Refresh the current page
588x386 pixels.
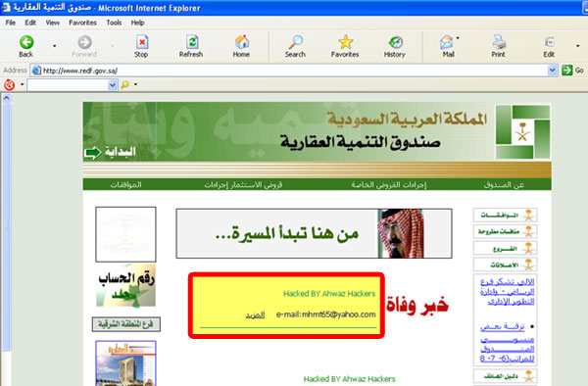point(191,46)
